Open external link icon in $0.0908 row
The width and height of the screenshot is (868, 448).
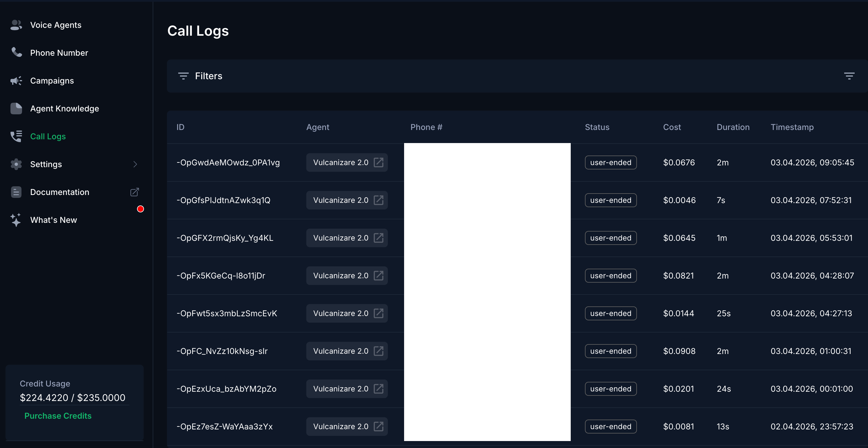tap(378, 351)
